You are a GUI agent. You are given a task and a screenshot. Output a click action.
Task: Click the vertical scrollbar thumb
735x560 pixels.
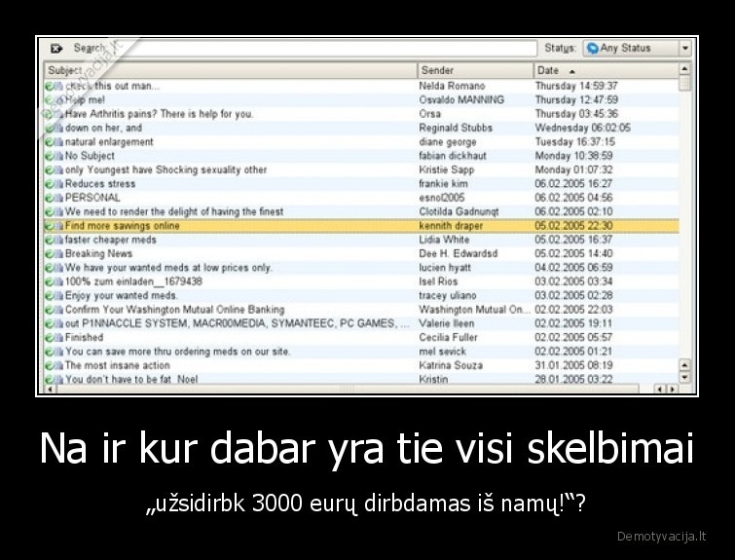tap(684, 83)
